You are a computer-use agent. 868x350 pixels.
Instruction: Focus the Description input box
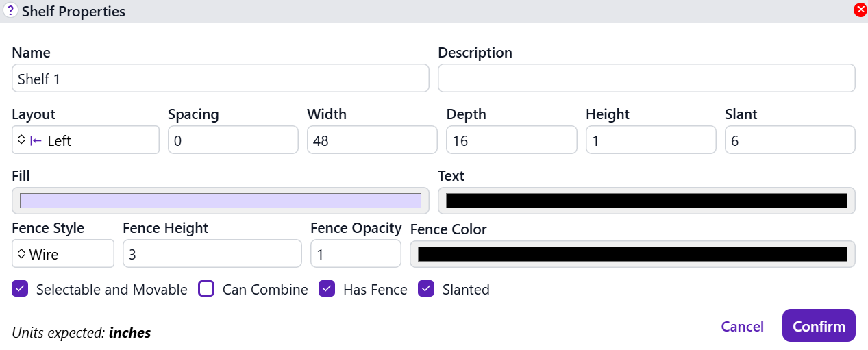pos(646,79)
